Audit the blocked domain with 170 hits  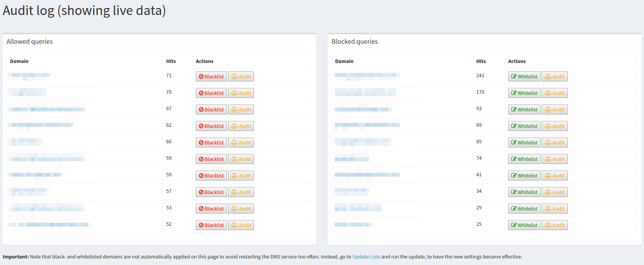[x=554, y=93]
